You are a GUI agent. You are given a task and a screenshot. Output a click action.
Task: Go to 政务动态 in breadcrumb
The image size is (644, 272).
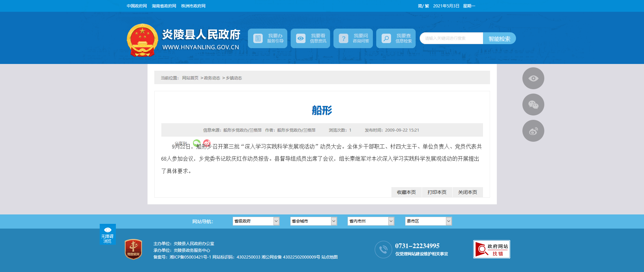click(x=212, y=78)
